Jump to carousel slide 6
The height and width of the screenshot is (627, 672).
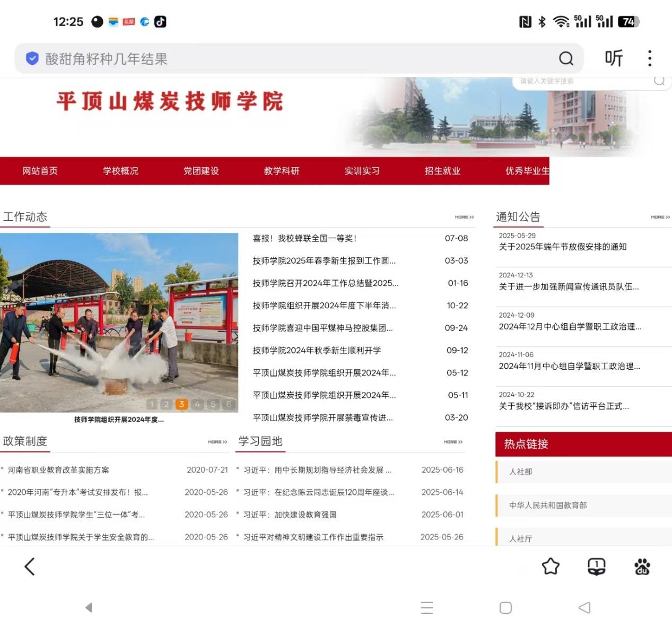pos(229,404)
